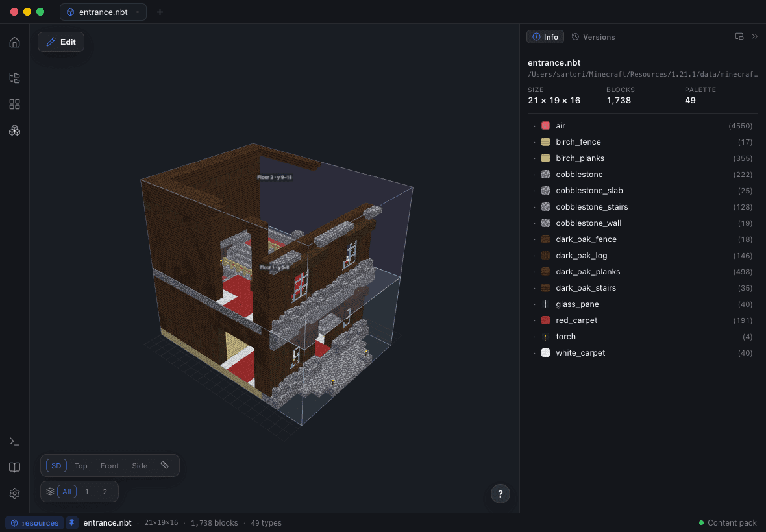This screenshot has width=766, height=532.
Task: Select the Side view mode
Action: (140, 466)
